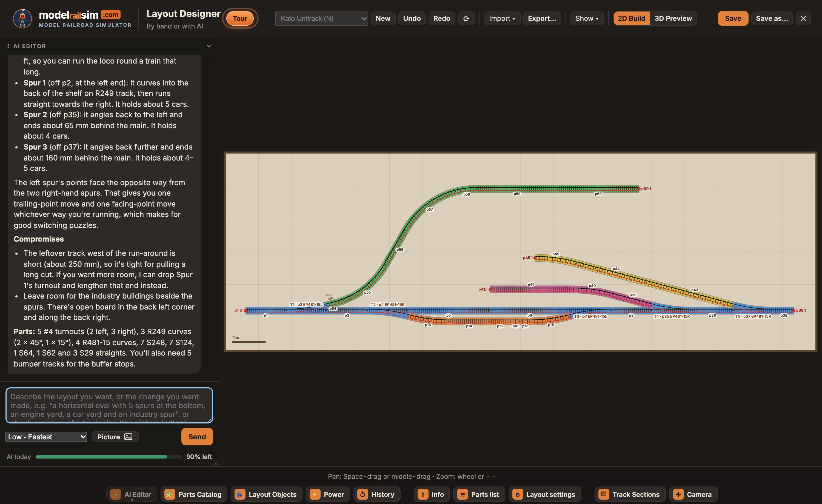822x504 pixels.
Task: Click the orange Save button
Action: point(733,18)
